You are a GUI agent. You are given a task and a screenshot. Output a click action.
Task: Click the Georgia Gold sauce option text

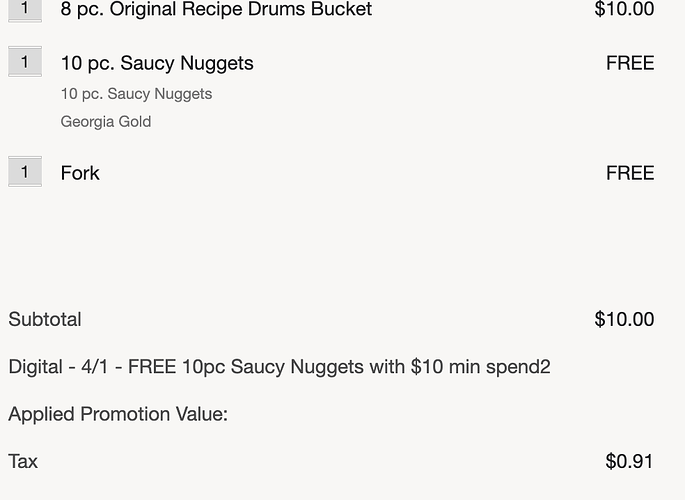pyautogui.click(x=106, y=121)
